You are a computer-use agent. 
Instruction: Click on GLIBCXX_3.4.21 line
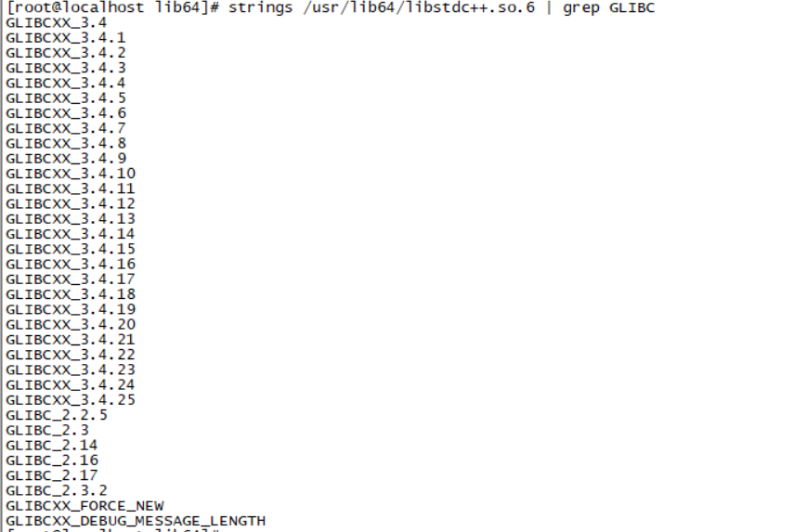(71, 339)
